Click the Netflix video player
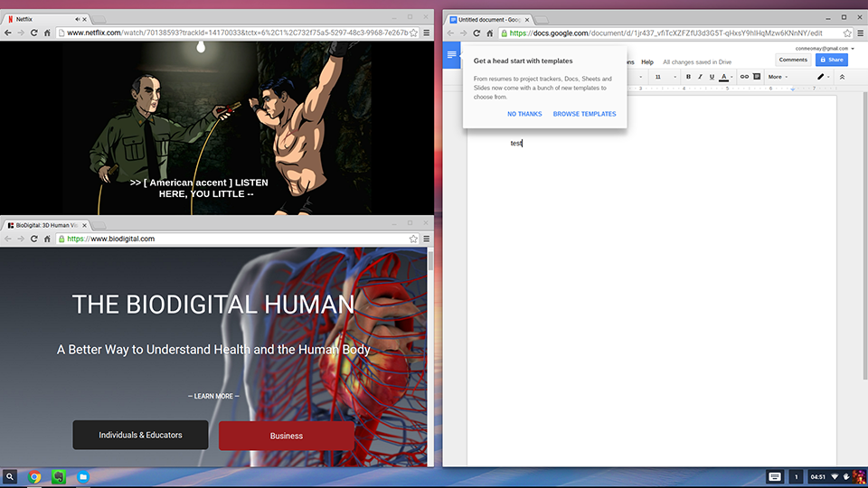Screen dimensions: 868x488 (217, 127)
